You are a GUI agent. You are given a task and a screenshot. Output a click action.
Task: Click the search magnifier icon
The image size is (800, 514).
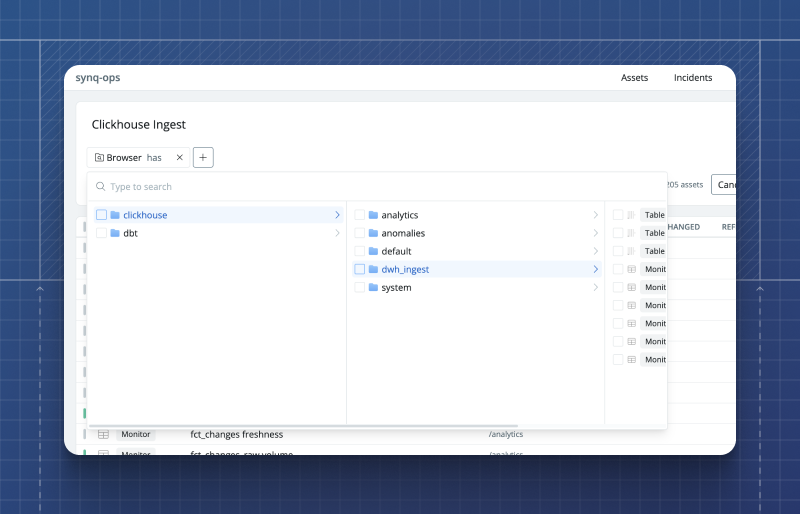click(101, 186)
